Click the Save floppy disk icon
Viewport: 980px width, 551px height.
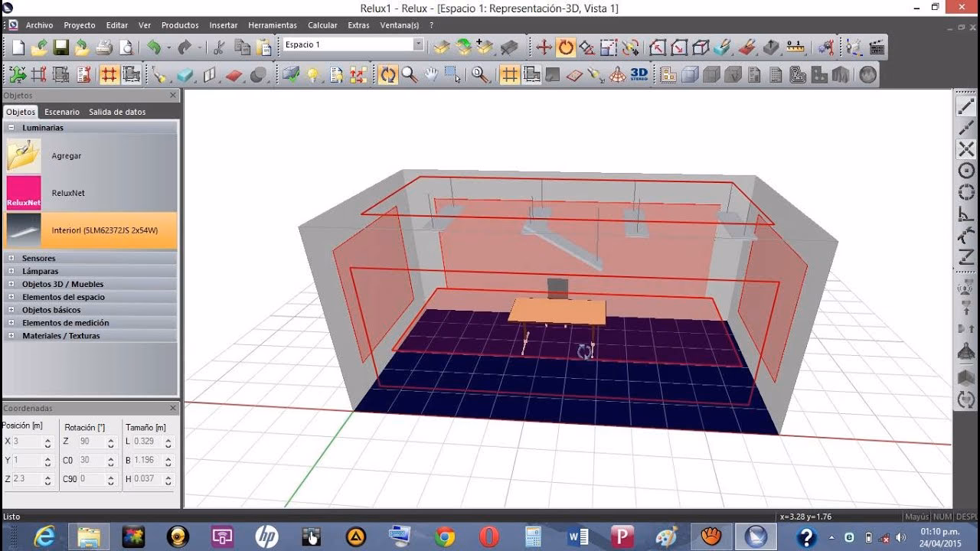click(x=61, y=47)
